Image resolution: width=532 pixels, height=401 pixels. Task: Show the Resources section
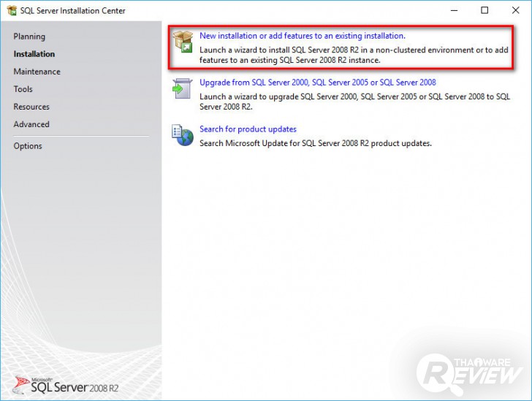pyautogui.click(x=31, y=107)
